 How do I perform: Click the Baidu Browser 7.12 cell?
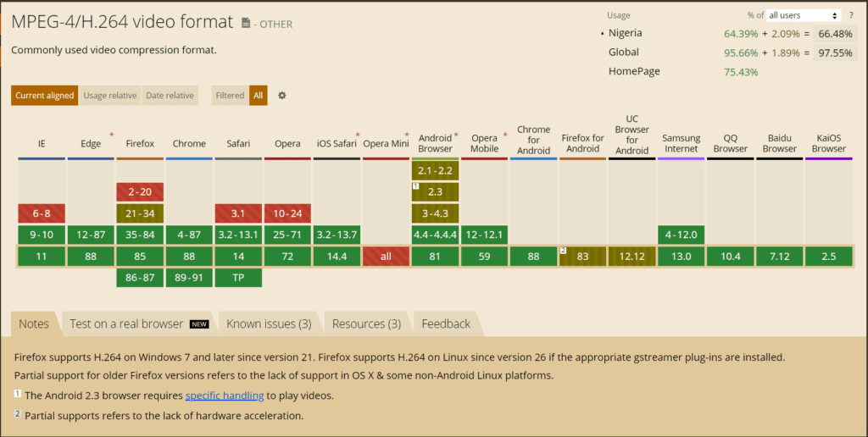coord(780,257)
